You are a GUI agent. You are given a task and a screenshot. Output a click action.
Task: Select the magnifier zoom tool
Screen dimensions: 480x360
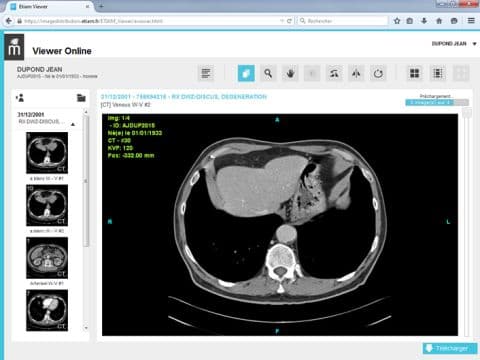point(268,73)
